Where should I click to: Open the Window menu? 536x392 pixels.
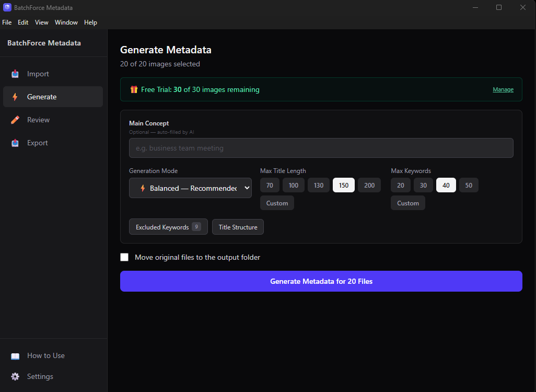pos(66,22)
